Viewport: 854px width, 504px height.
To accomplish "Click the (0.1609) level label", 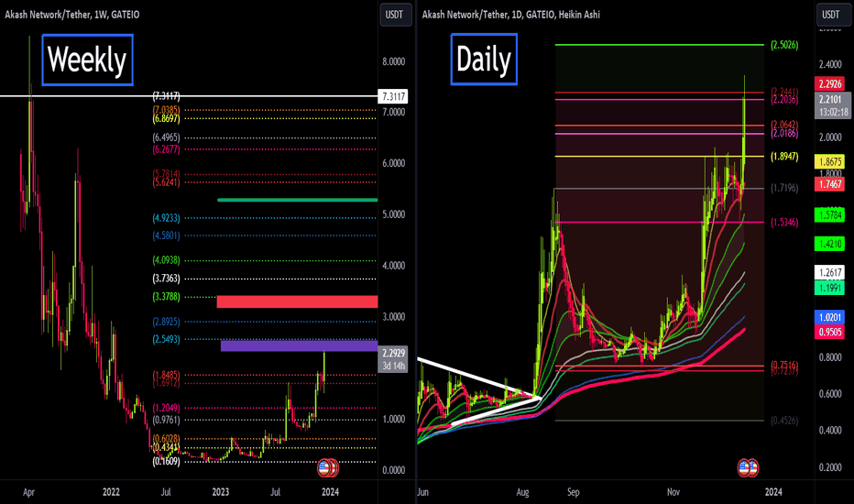I will coord(166,462).
